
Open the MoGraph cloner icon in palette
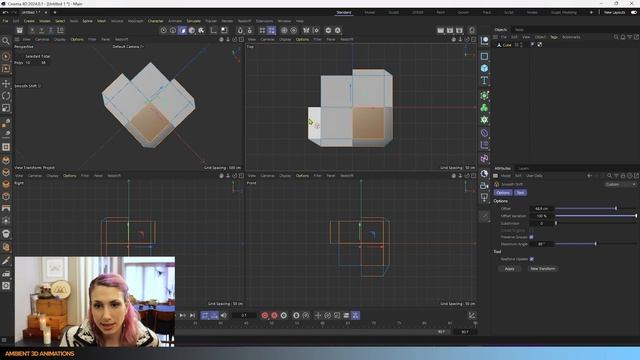coord(484,108)
